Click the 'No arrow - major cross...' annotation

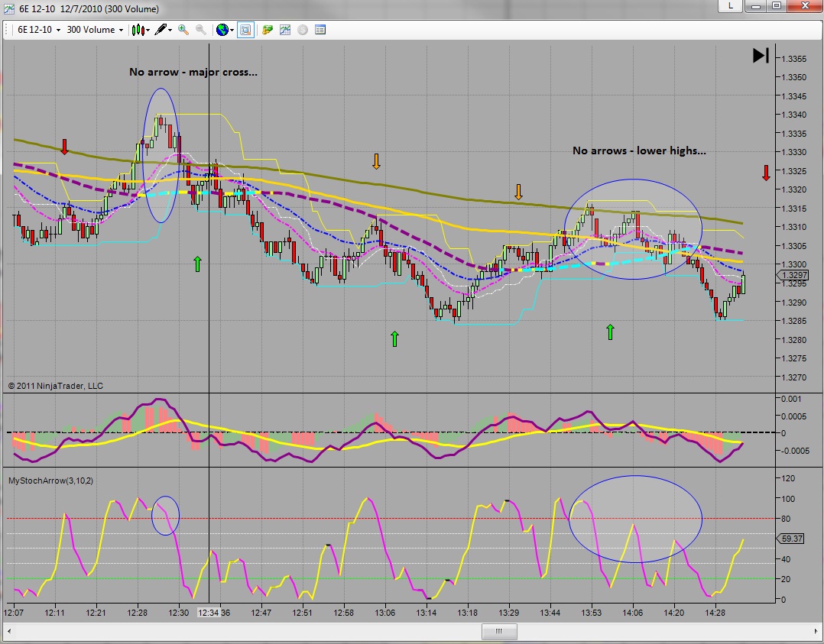point(193,72)
